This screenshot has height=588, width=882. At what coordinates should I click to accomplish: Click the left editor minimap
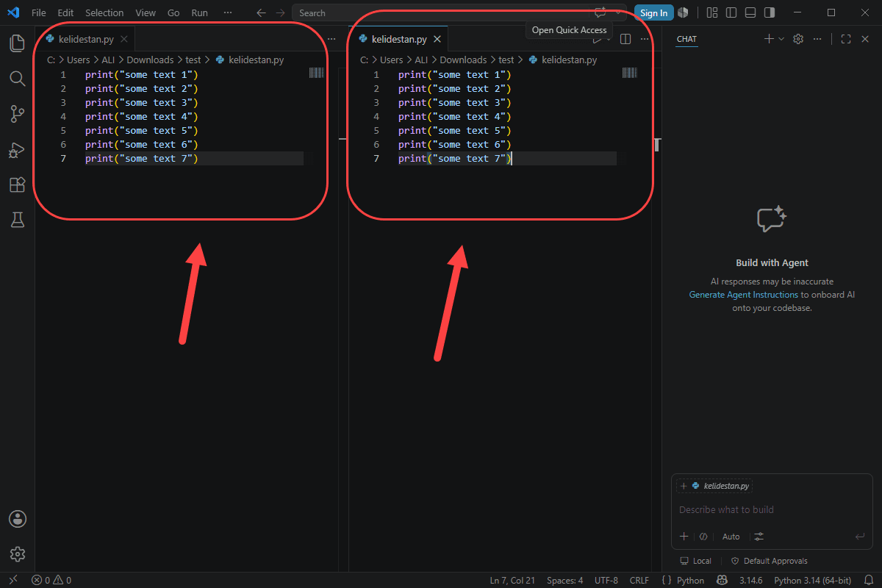click(317, 72)
